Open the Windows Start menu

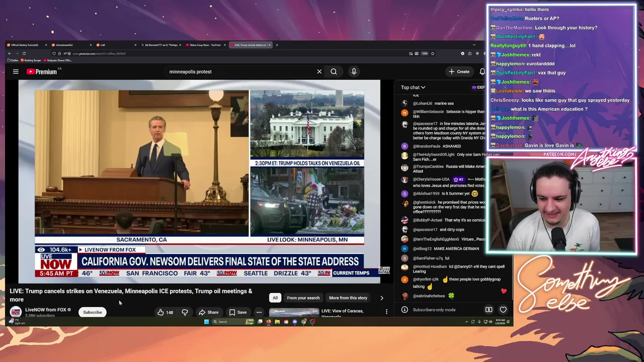click(x=206, y=322)
